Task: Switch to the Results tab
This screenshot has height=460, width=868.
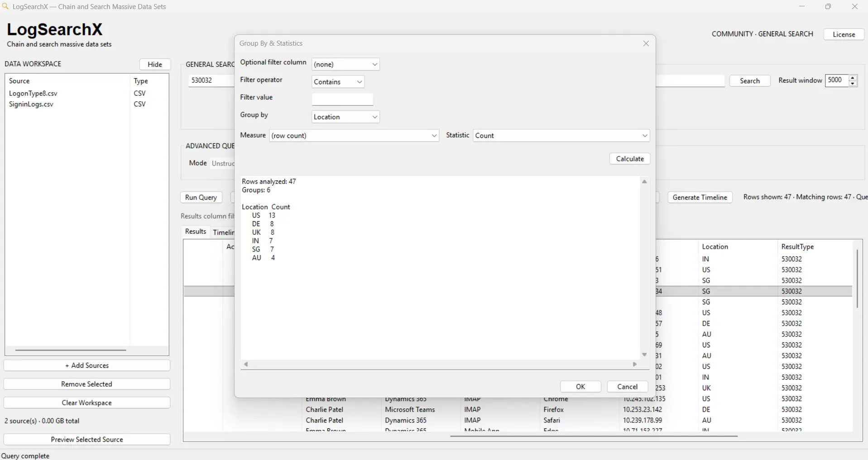Action: point(196,231)
